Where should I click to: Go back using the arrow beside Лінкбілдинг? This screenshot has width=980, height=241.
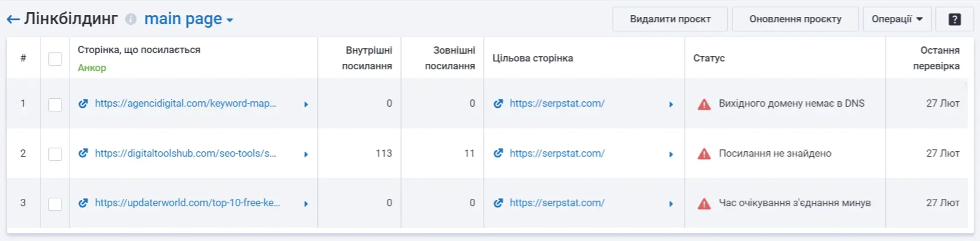13,19
